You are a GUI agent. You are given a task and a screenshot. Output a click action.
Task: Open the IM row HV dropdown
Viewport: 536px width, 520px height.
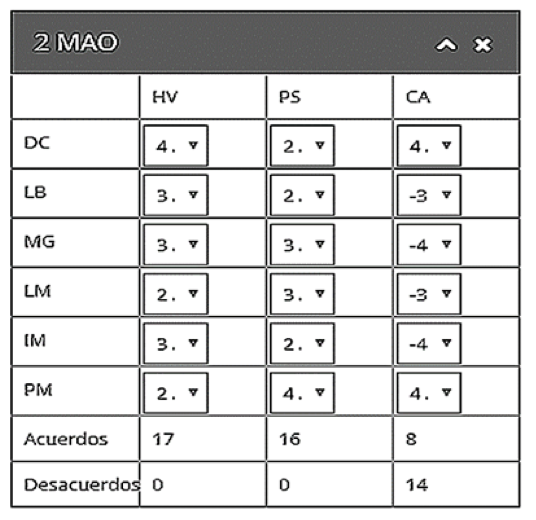tap(176, 343)
